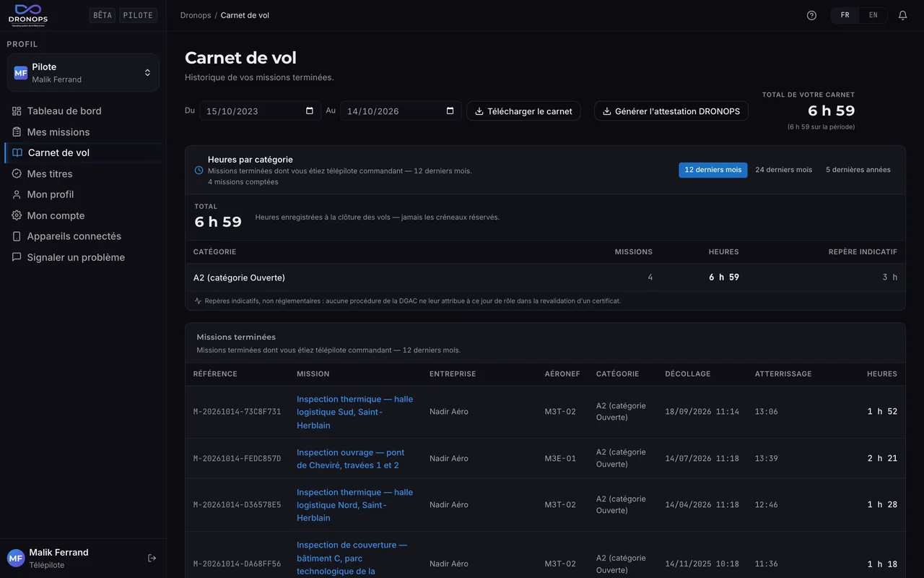Click the clock icon beside Heures par catégorie
This screenshot has height=578, width=924.
[x=199, y=171]
